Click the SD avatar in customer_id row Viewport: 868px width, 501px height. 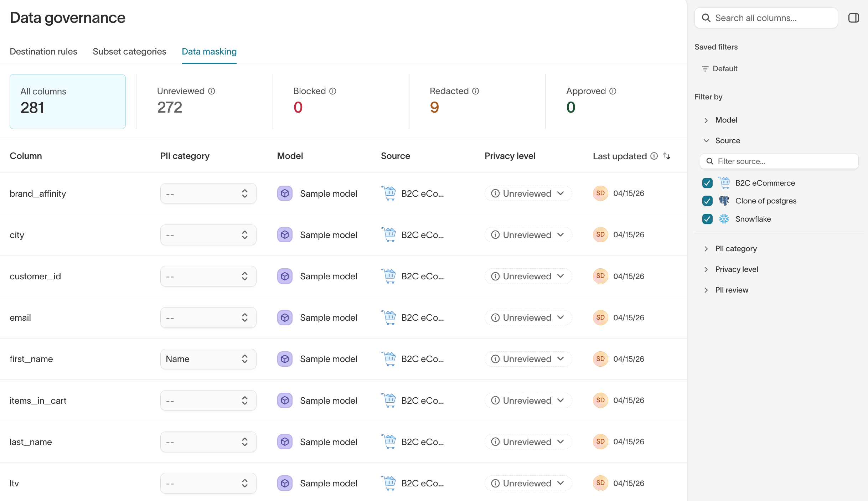click(x=600, y=276)
